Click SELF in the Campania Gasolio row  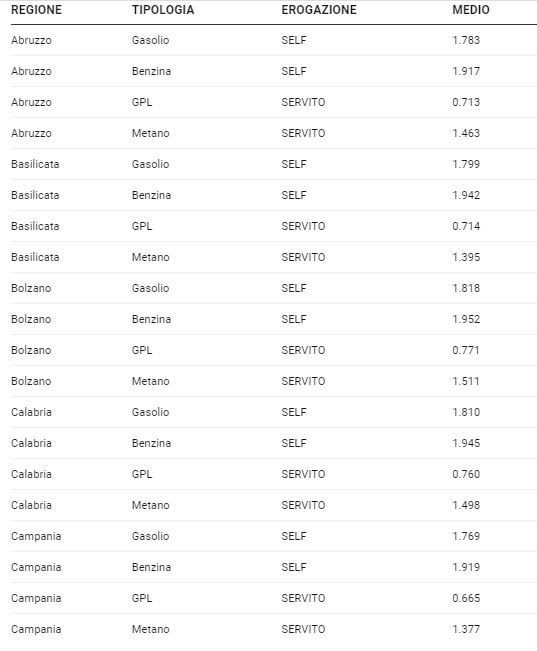(294, 536)
